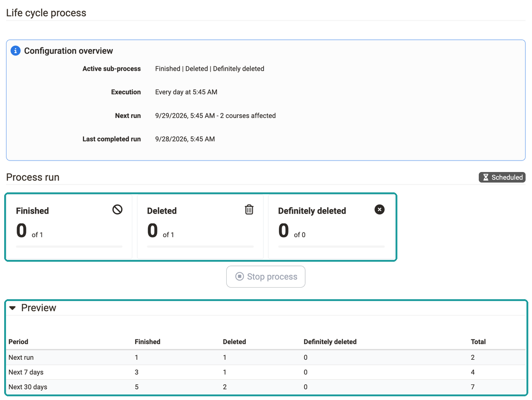
Task: Click the trash can icon on the Deleted card
Action: tap(249, 209)
